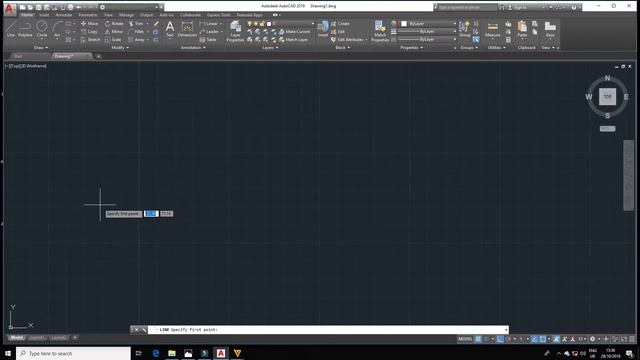Screen dimensions: 640x360
Task: Select the Circle tool
Action: point(42,29)
